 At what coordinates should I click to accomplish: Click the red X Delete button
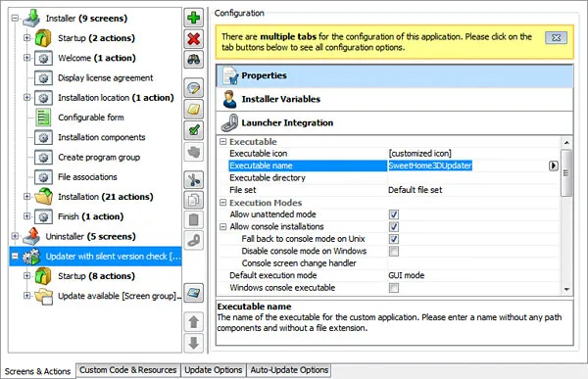(x=193, y=38)
